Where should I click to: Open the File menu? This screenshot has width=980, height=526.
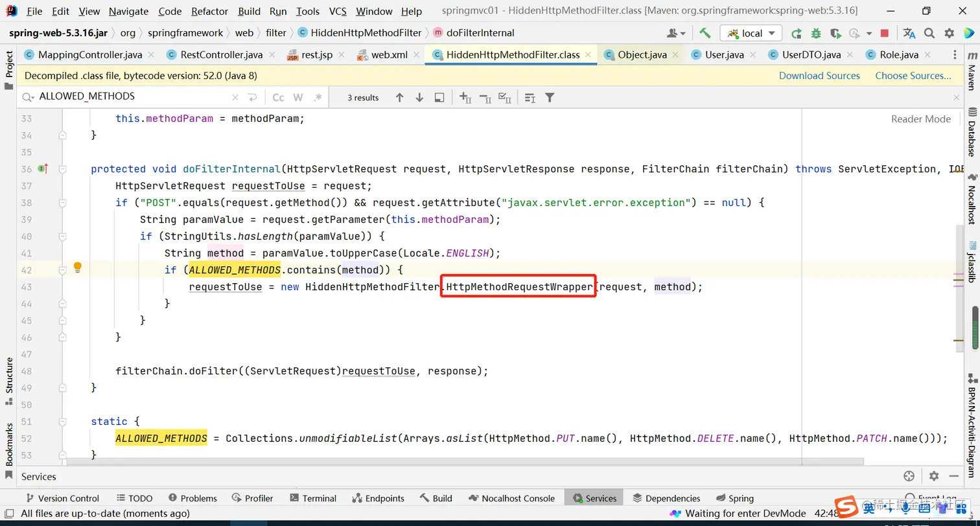coord(34,11)
